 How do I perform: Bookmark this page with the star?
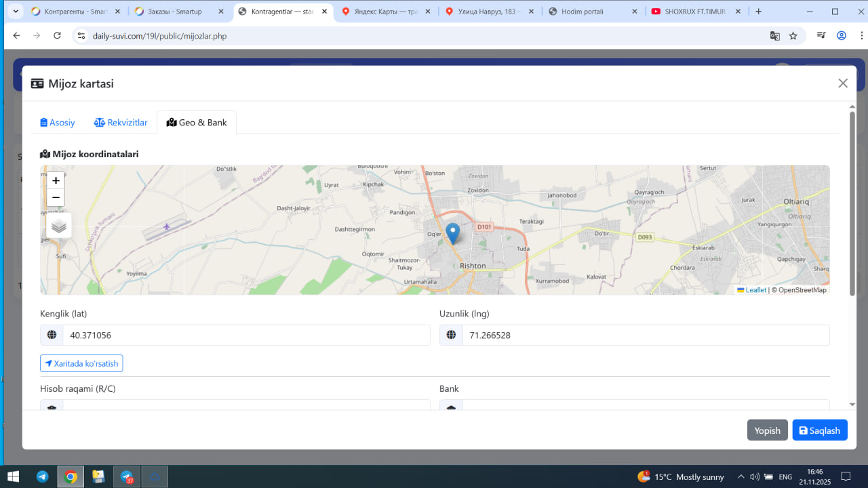793,36
